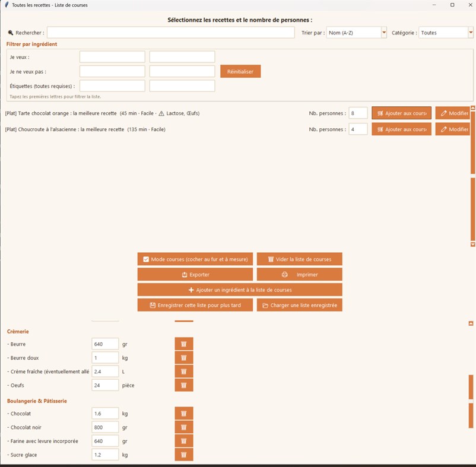The image size is (476, 467).
Task: Delete the Chocolat row via trash icon
Action: (x=183, y=413)
